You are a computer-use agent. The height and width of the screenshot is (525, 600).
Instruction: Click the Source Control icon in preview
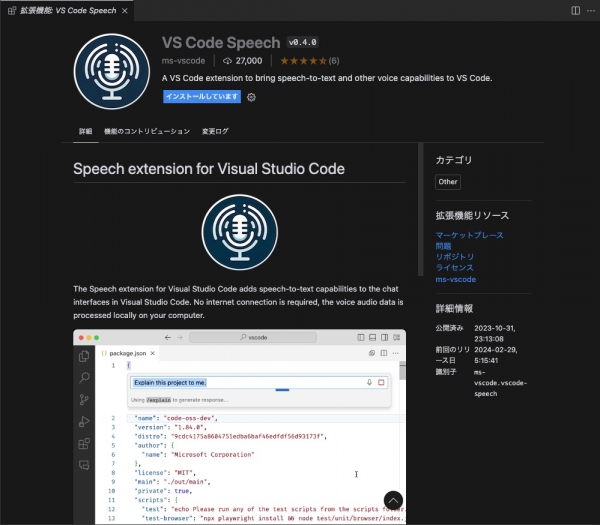click(x=84, y=399)
